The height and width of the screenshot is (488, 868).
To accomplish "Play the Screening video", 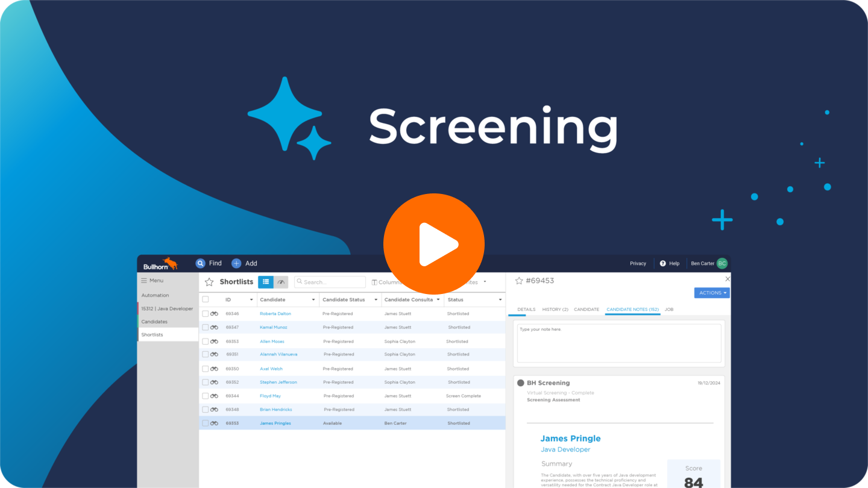I will coord(434,244).
